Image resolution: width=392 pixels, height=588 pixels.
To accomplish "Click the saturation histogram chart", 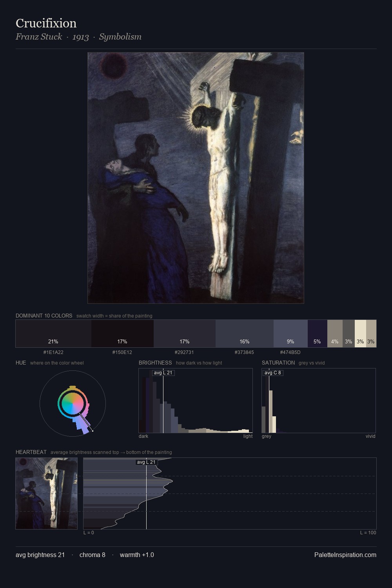I will coord(319,401).
